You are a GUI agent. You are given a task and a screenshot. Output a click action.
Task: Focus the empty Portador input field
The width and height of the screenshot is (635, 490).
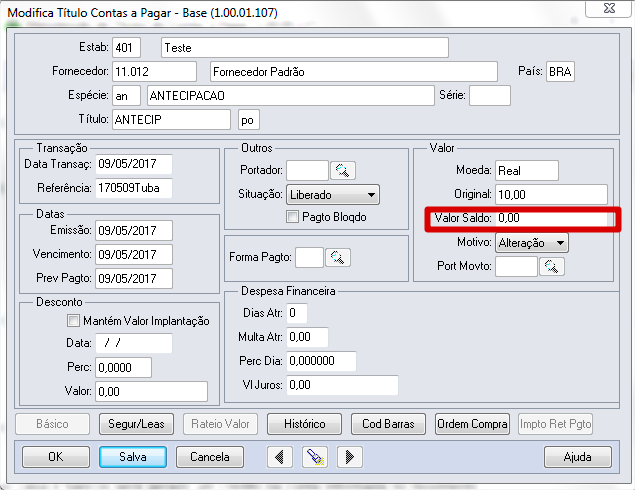tap(307, 170)
